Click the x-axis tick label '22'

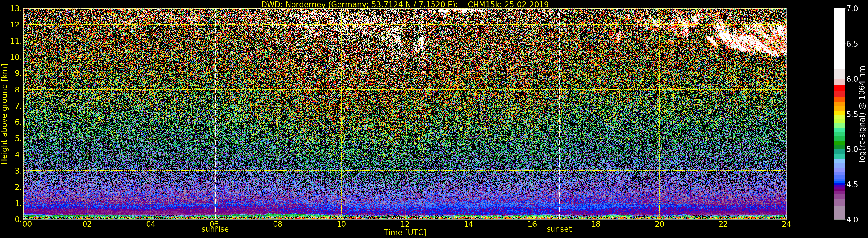click(x=723, y=224)
